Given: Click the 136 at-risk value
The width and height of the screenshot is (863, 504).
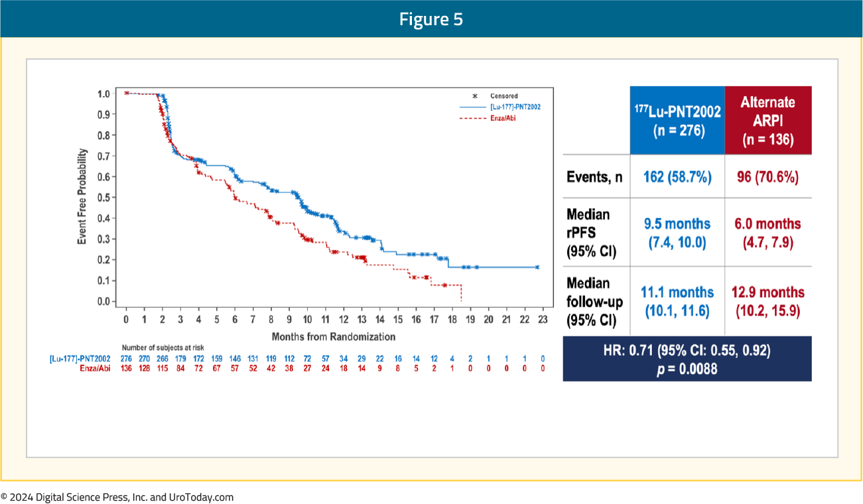Looking at the screenshot, I should click(126, 367).
